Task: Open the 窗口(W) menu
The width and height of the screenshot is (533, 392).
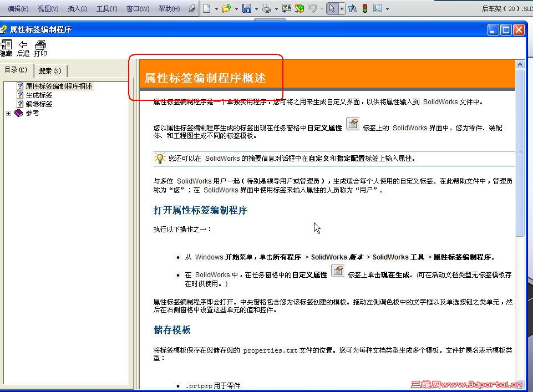Action: (138, 8)
